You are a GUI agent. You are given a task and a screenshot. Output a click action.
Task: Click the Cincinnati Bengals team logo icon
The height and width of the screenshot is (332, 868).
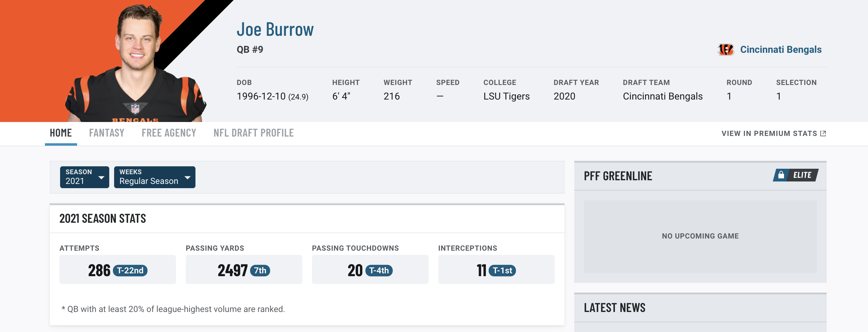725,49
